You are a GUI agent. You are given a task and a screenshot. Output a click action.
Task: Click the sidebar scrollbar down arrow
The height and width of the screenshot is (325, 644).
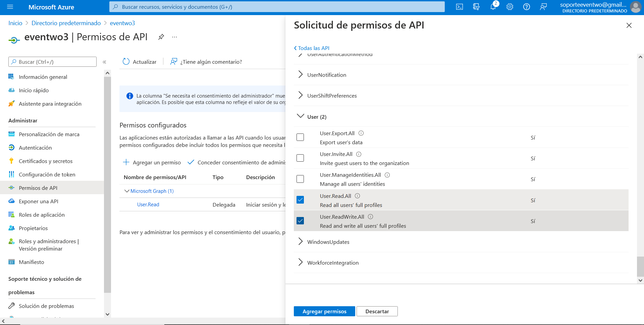pos(107,314)
